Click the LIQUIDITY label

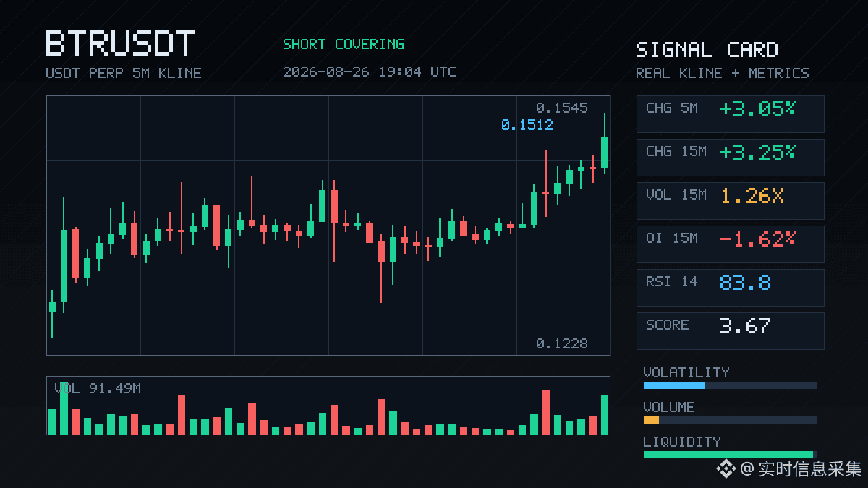(682, 442)
